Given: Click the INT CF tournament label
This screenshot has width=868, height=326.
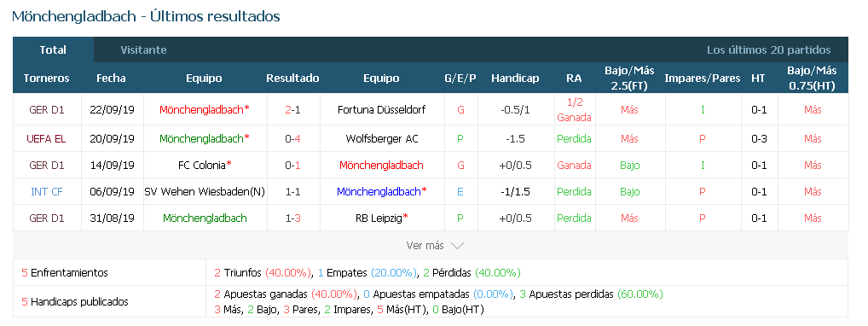Looking at the screenshot, I should pos(47,192).
